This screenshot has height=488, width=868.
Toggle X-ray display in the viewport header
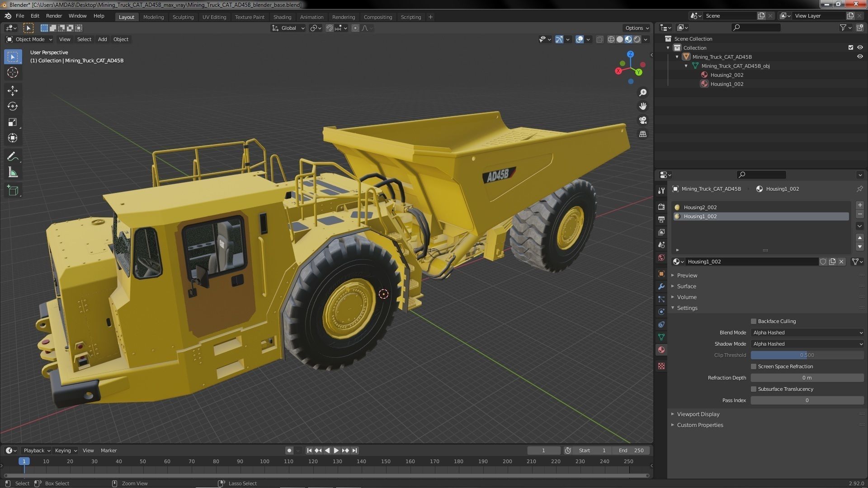coord(599,39)
